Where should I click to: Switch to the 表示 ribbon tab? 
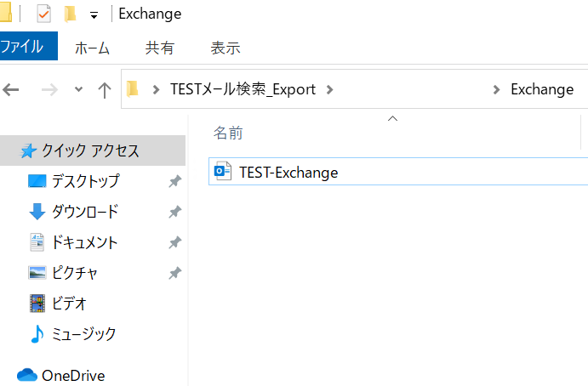coord(225,48)
